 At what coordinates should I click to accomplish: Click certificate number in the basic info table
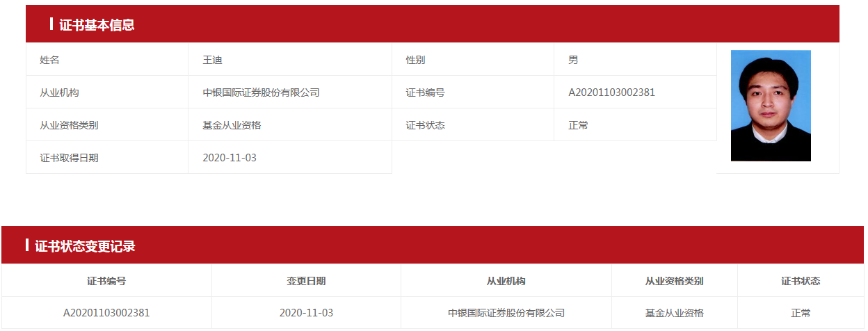611,92
